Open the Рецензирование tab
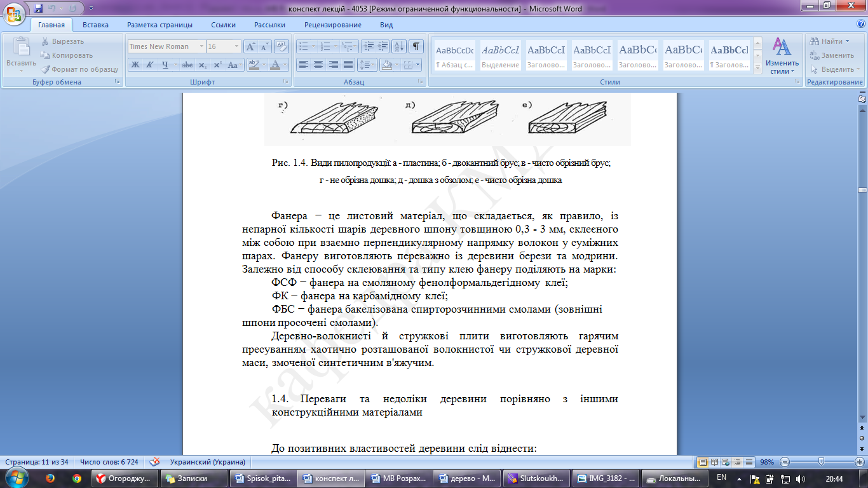 coord(332,25)
